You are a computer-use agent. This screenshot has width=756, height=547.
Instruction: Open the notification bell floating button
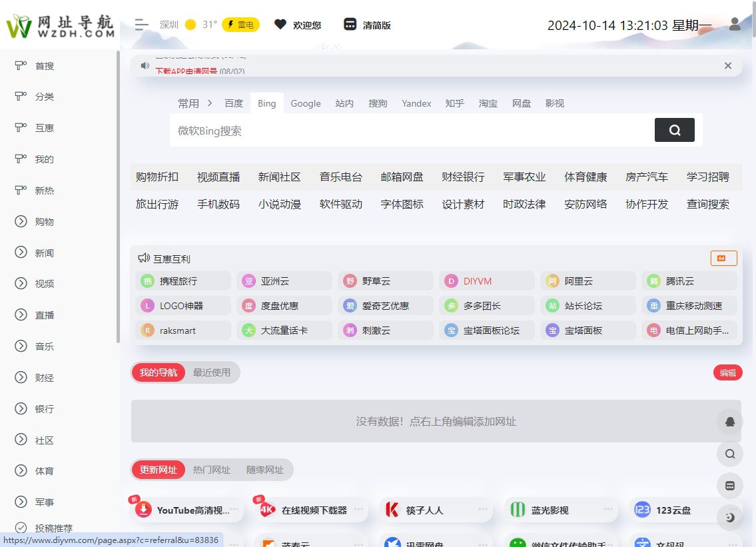click(x=730, y=422)
